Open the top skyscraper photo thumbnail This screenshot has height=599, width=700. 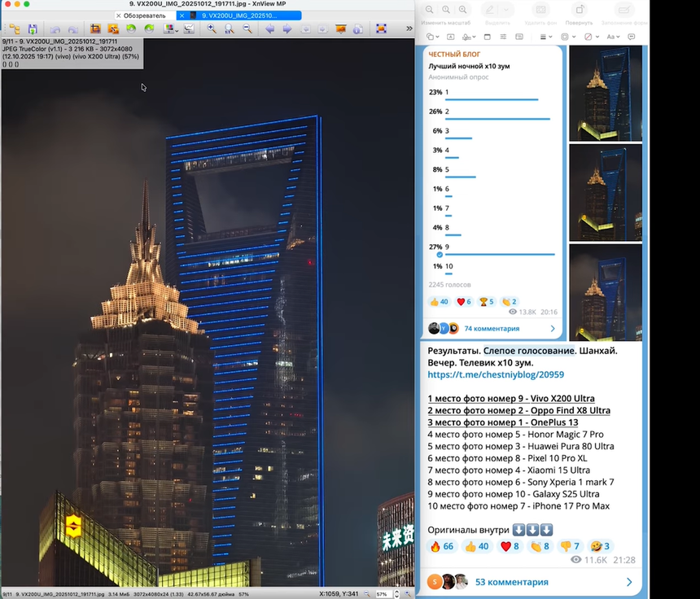pyautogui.click(x=605, y=93)
